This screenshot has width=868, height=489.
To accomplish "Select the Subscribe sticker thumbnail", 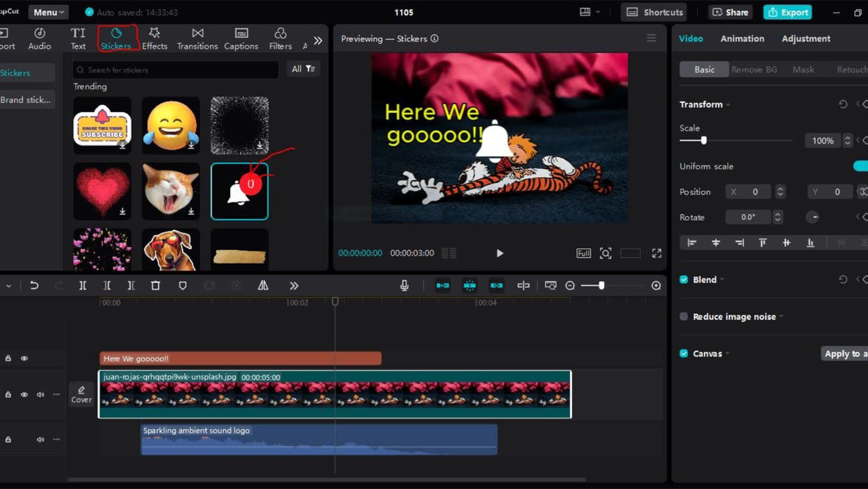I will [102, 125].
